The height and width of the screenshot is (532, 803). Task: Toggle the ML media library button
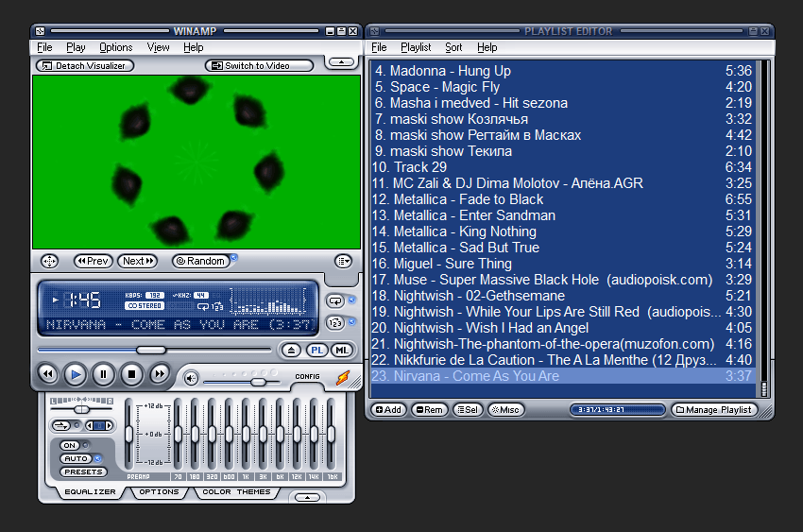pos(342,351)
